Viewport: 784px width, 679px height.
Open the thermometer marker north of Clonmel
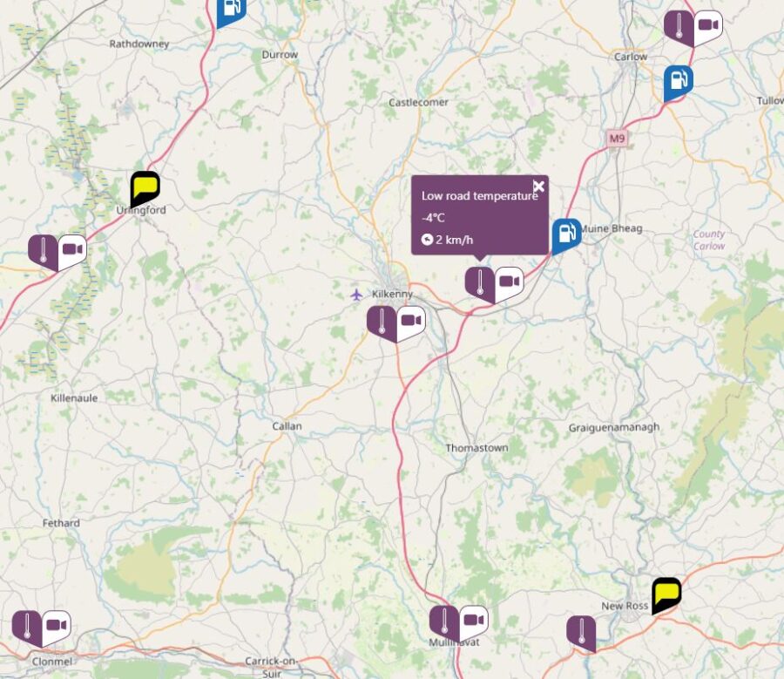click(27, 628)
